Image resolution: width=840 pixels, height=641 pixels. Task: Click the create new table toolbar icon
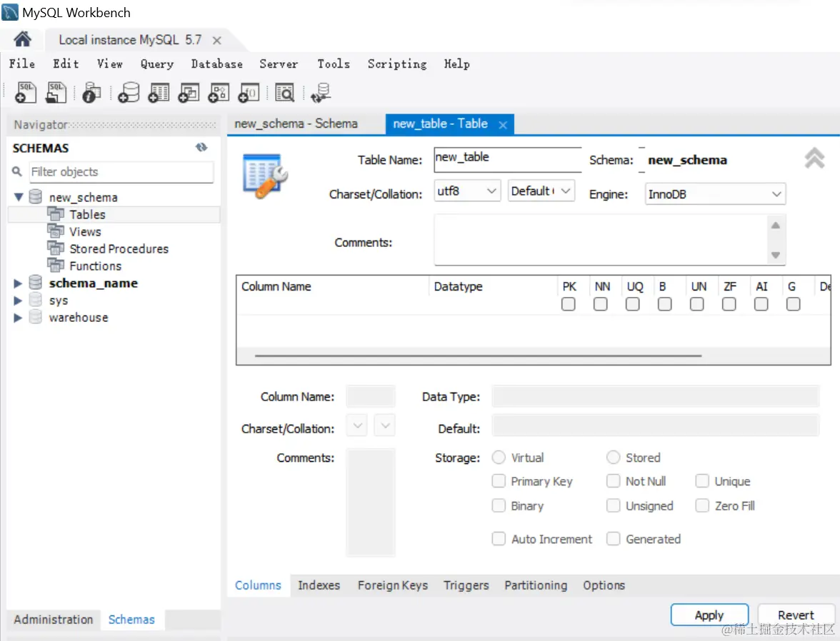tap(159, 92)
